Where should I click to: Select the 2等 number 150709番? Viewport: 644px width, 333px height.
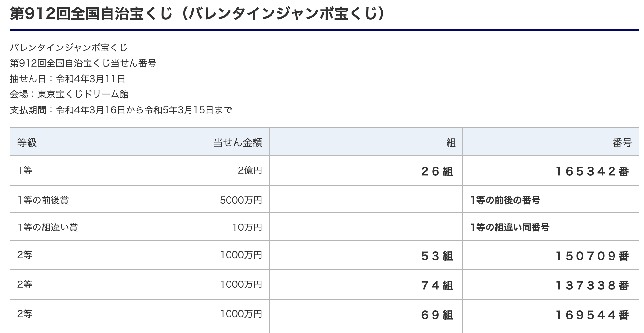pyautogui.click(x=592, y=256)
